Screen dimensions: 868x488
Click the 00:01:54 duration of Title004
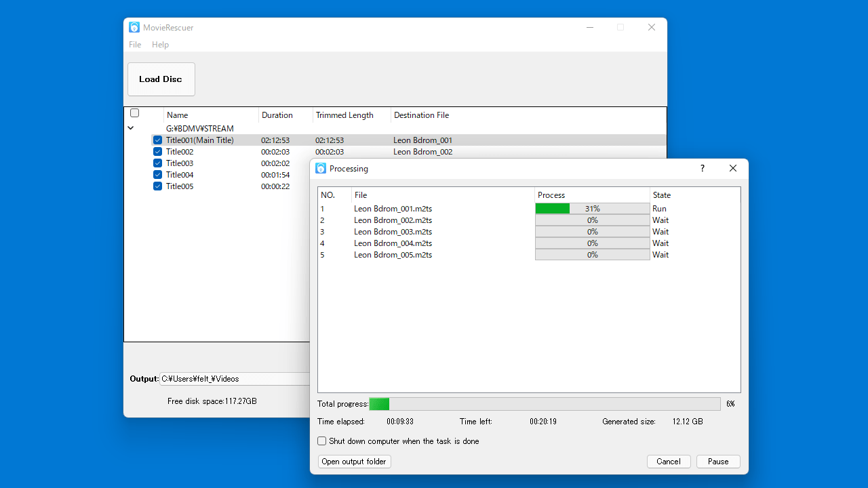pyautogui.click(x=275, y=175)
